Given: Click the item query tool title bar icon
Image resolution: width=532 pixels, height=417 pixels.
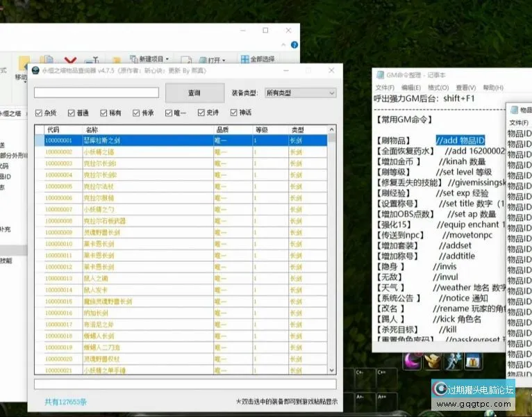Looking at the screenshot, I should point(35,70).
